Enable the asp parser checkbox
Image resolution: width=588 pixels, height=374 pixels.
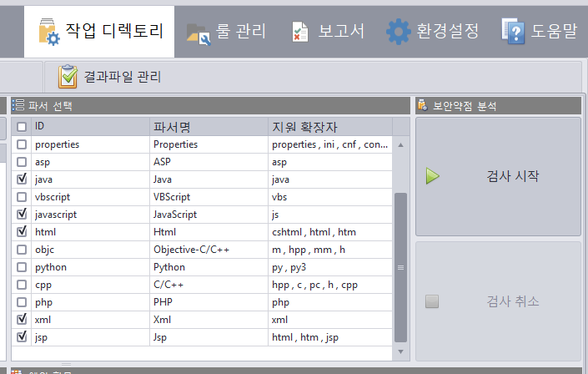tap(22, 162)
